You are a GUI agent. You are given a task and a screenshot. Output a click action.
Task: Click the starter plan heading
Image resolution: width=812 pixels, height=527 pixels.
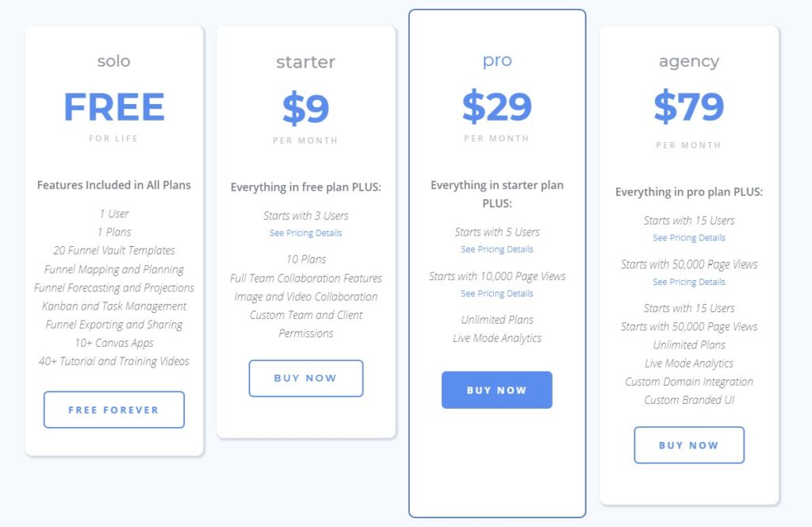coord(305,62)
